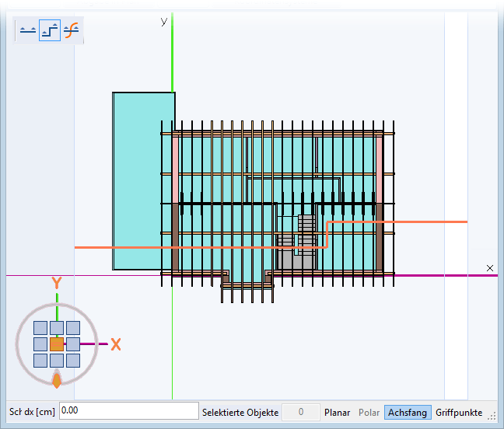Click the 'Selektierte Objekte' label
This screenshot has width=504, height=429.
tap(240, 413)
